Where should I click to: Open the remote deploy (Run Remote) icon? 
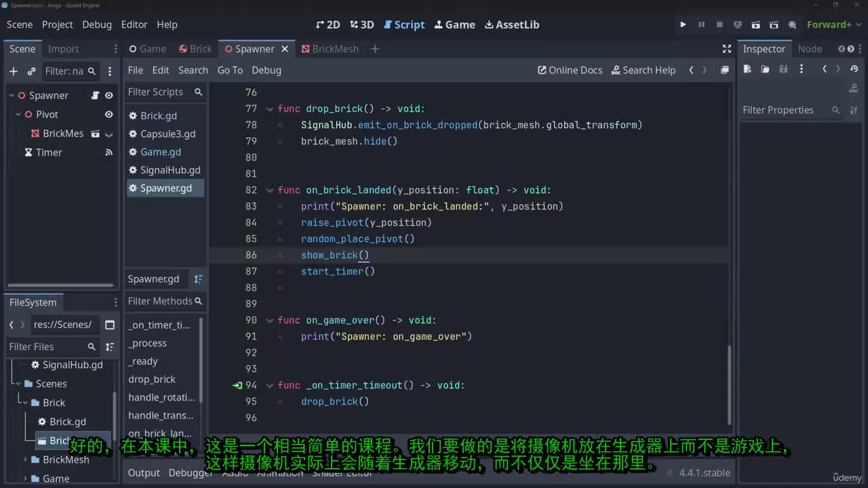tap(738, 24)
